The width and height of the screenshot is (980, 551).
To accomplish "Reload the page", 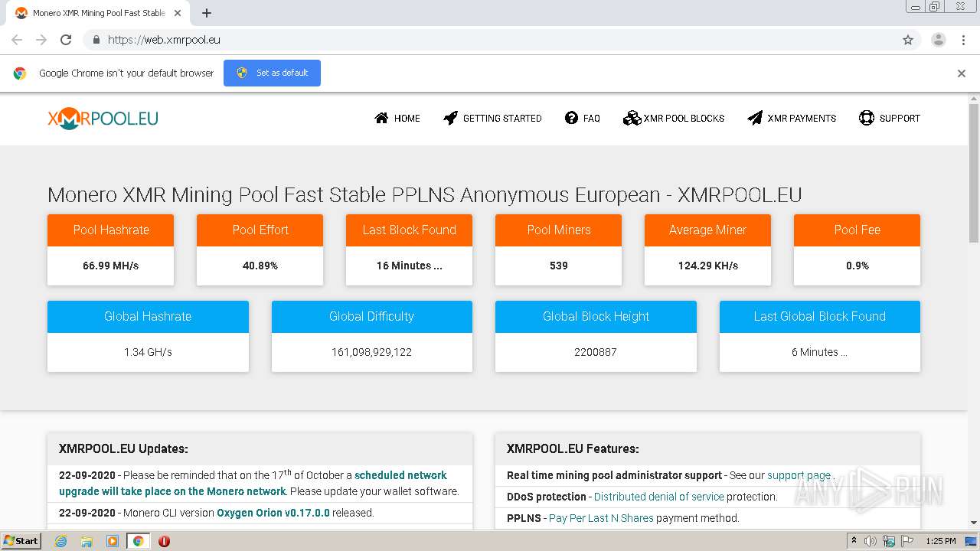I will [66, 40].
